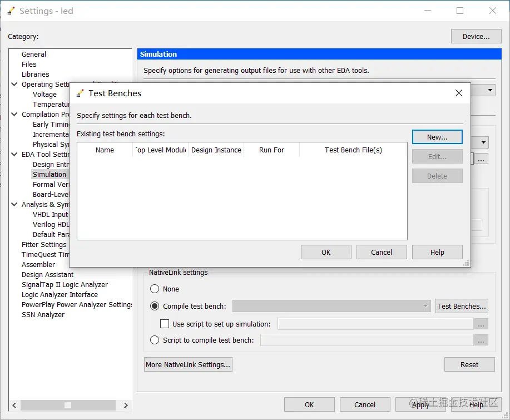Close the Test Benches dialog
Screen dimensions: 510x420
pos(459,93)
